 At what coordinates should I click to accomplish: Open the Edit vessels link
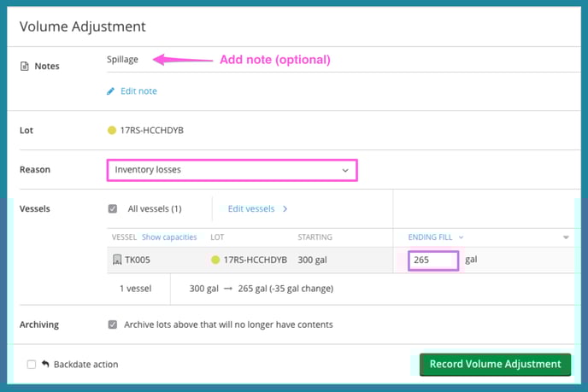click(251, 208)
